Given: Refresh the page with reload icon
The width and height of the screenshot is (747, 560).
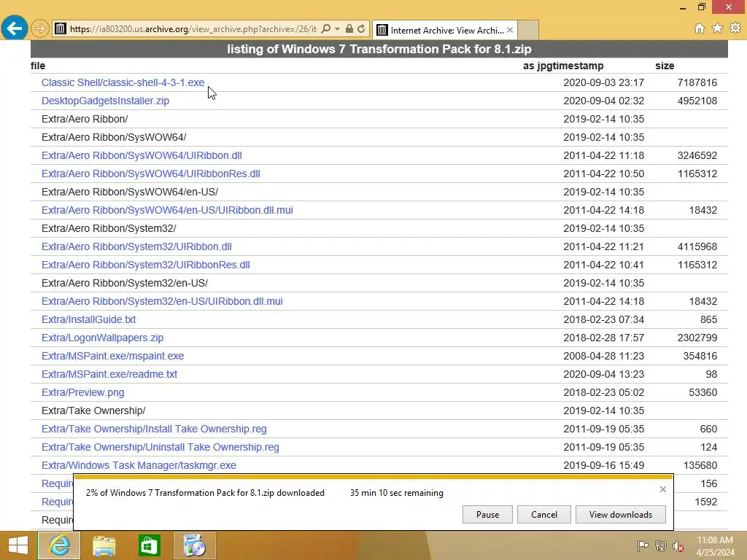Looking at the screenshot, I should [x=361, y=28].
